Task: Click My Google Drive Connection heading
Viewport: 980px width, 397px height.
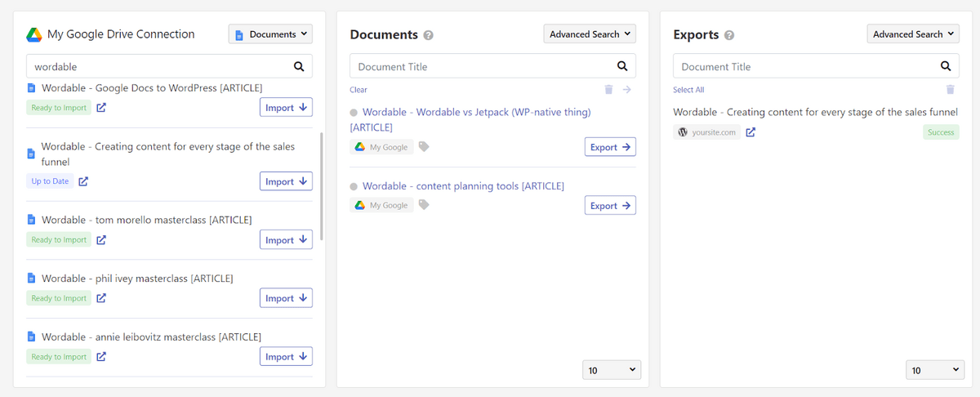Action: (x=121, y=34)
